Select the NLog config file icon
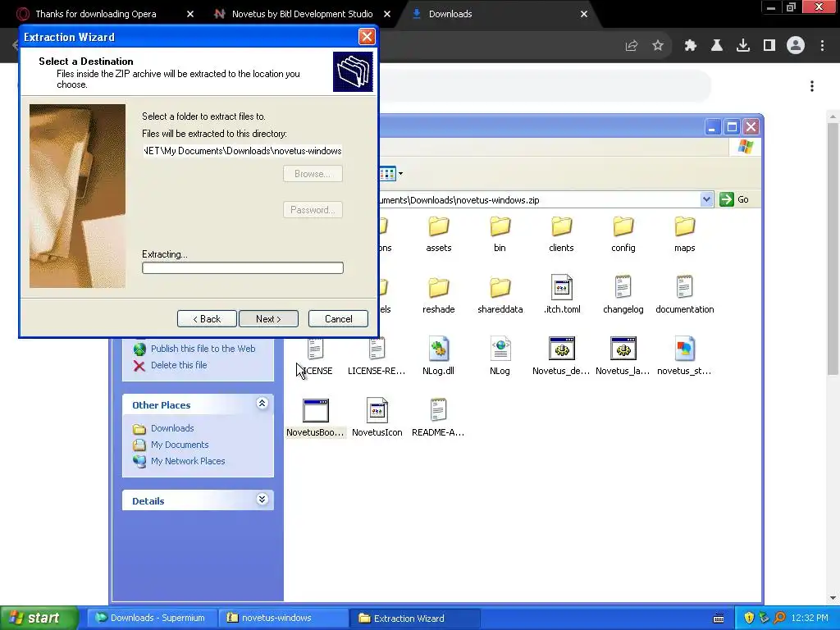The width and height of the screenshot is (840, 630). (x=500, y=349)
